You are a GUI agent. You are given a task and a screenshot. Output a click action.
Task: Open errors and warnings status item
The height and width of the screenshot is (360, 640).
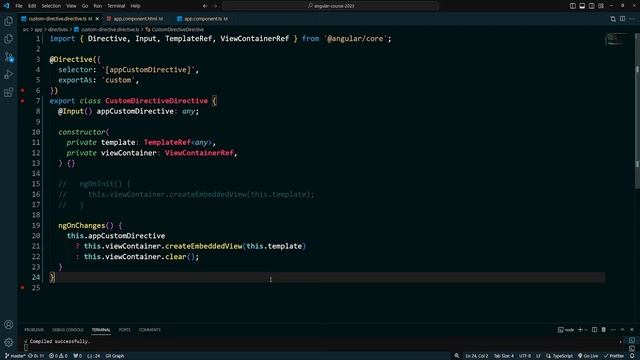point(58,356)
